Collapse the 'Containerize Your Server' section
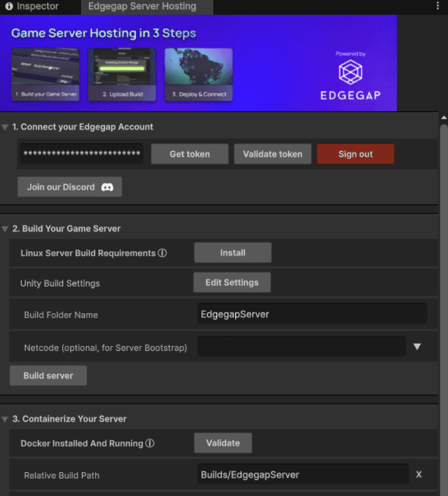 (x=5, y=420)
